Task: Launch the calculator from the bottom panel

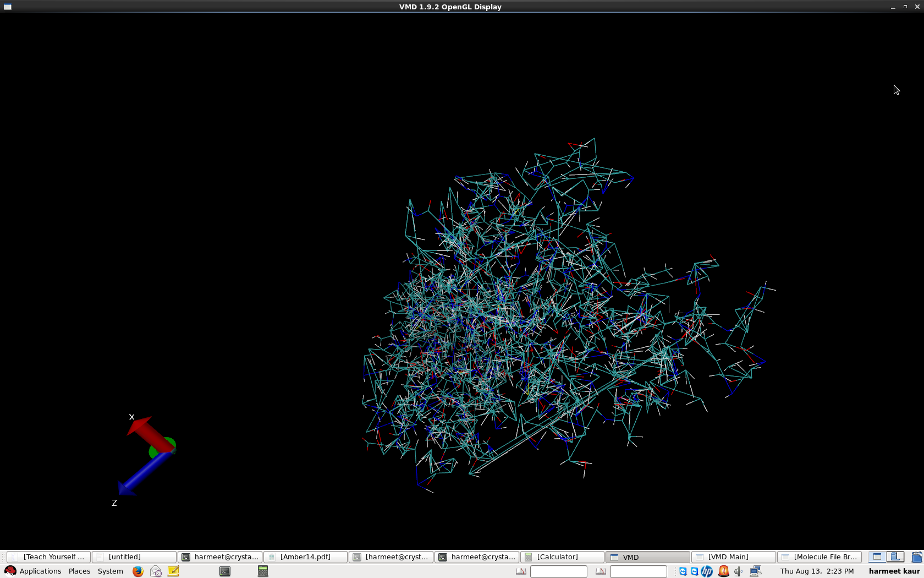Action: [263, 571]
